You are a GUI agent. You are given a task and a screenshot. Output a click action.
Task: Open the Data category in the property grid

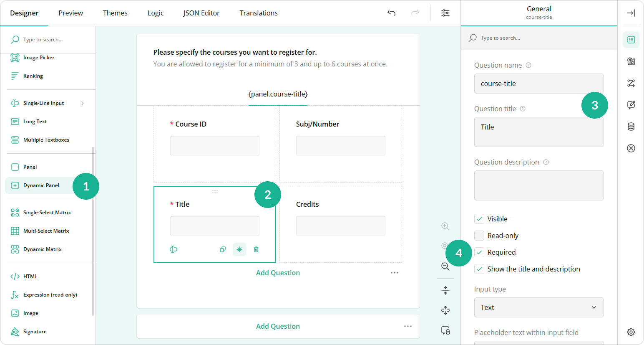(x=631, y=127)
